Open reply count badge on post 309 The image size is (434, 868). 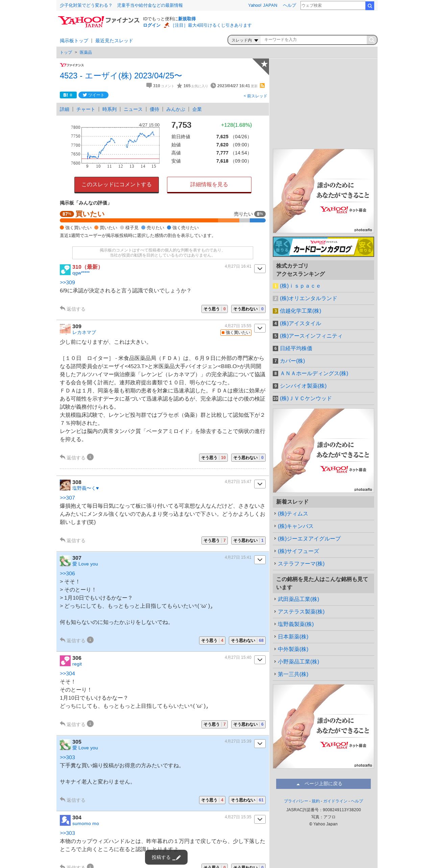point(90,457)
